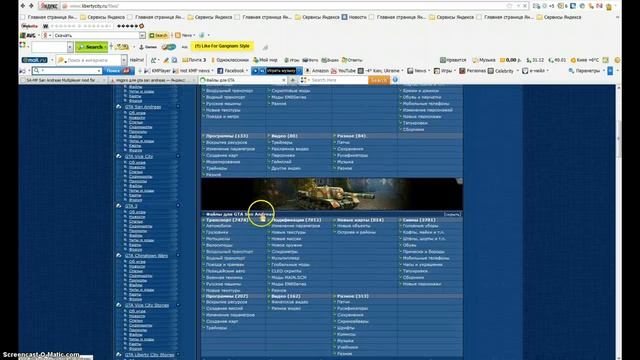Open Почта in mail.ru toolbar

[194, 60]
